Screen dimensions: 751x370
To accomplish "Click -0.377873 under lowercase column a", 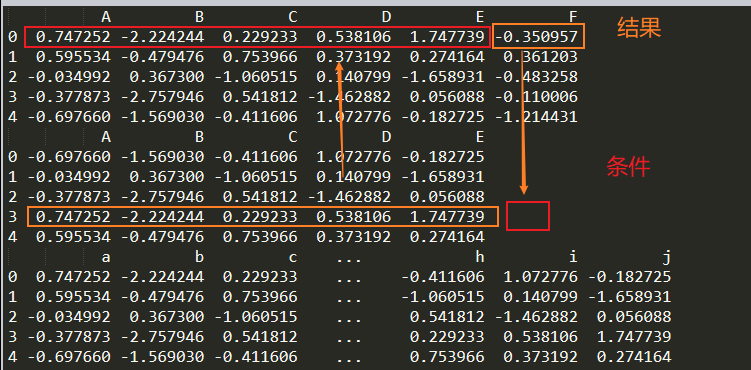I will pos(69,336).
